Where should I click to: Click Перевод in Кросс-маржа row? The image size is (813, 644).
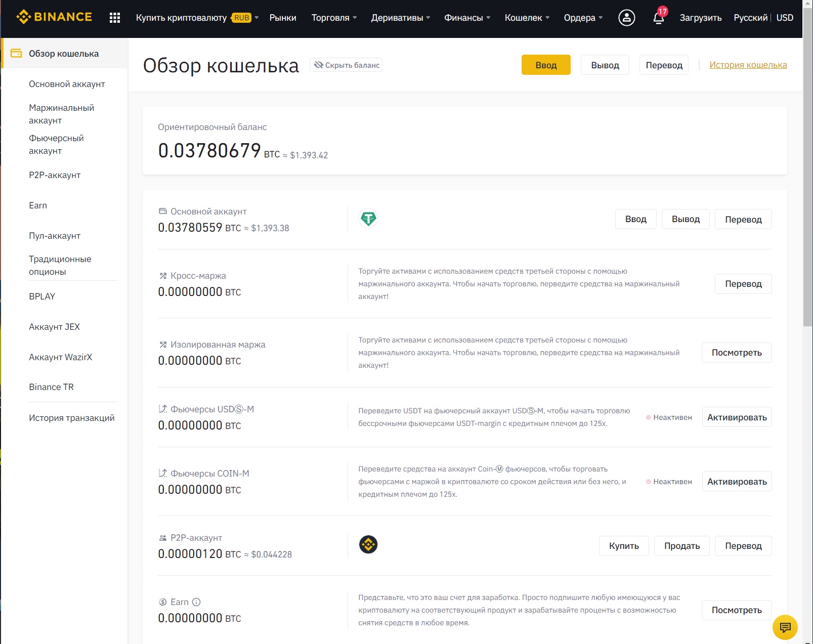743,284
